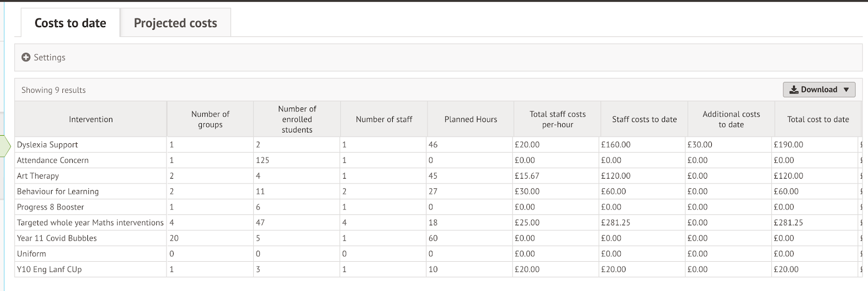The height and width of the screenshot is (291, 868).
Task: Sort by Total staff costs per-hour
Action: 557,119
